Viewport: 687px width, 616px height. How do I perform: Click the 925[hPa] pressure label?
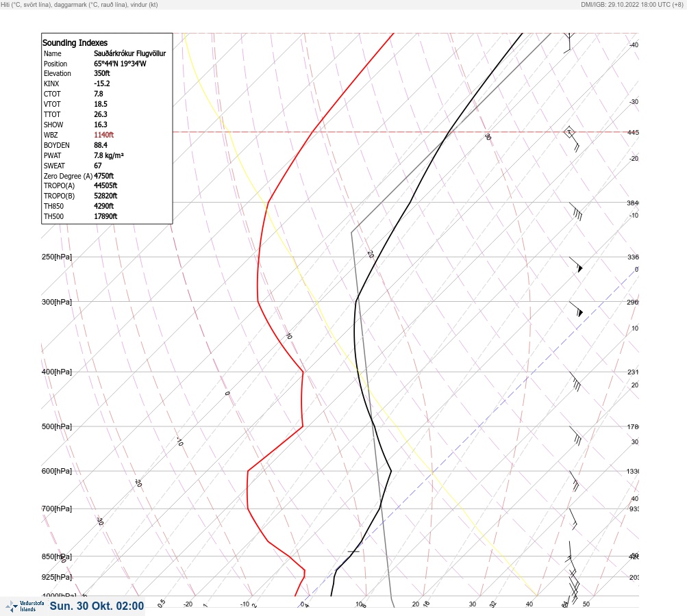tap(57, 577)
